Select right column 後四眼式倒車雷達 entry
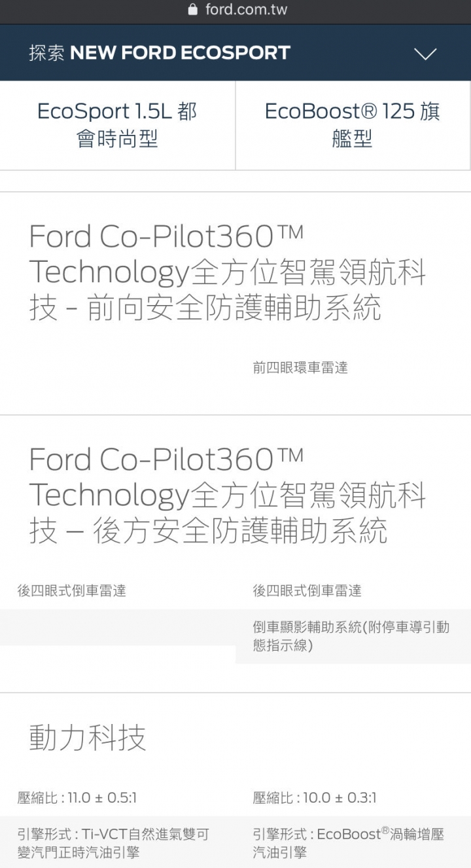The width and height of the screenshot is (471, 868). (x=307, y=590)
